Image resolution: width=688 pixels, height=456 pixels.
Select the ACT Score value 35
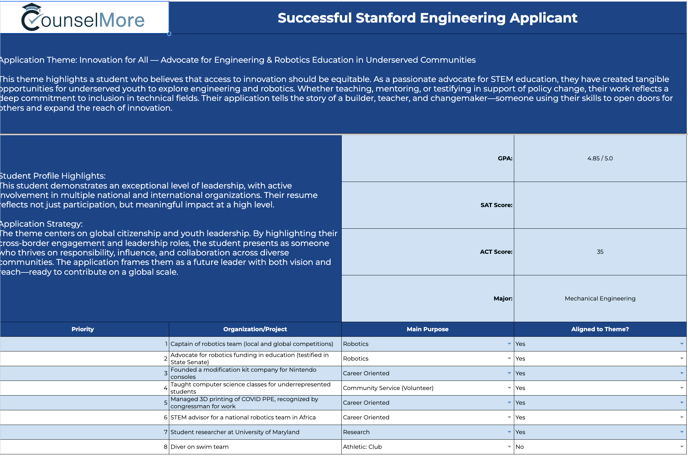(600, 252)
